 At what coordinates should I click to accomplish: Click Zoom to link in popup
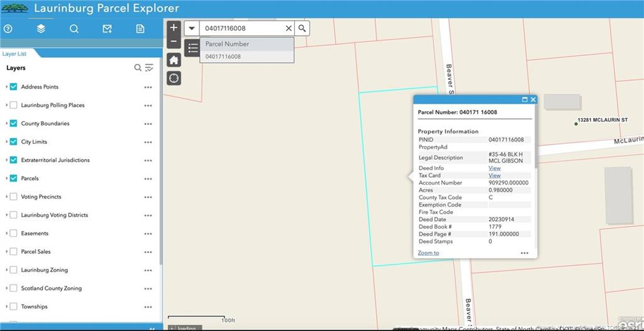point(428,252)
